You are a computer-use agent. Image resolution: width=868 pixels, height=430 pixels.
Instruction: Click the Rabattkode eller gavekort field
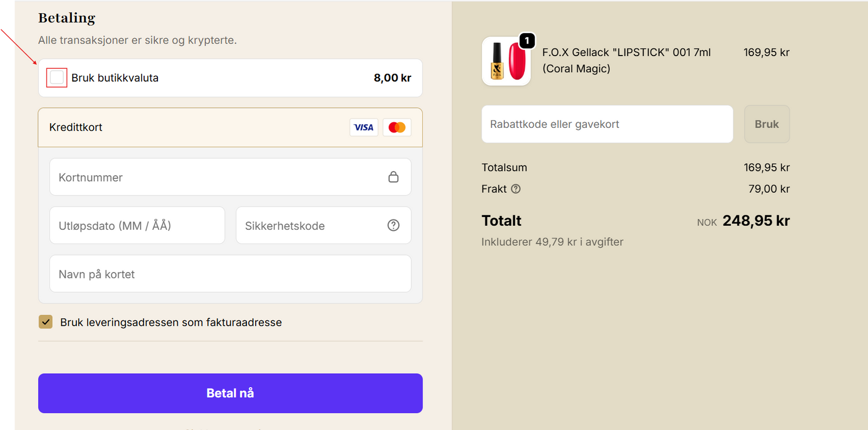click(x=606, y=124)
